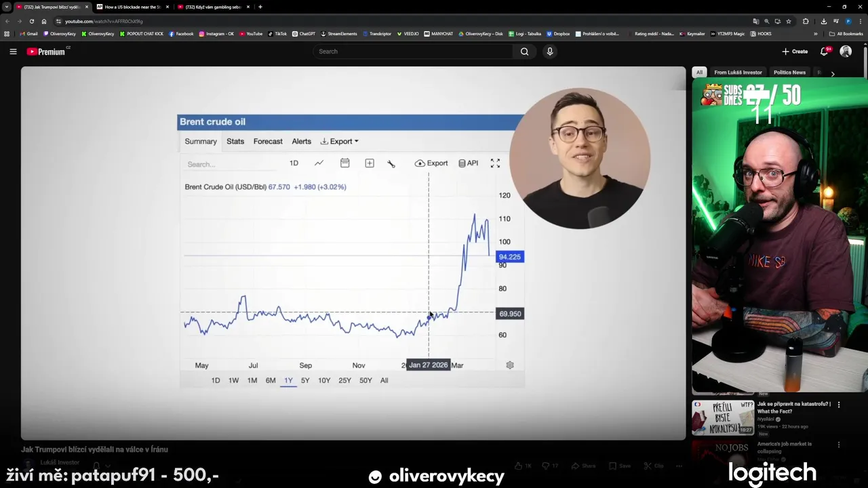
Task: Click the browser address bar URL
Action: pos(104,21)
